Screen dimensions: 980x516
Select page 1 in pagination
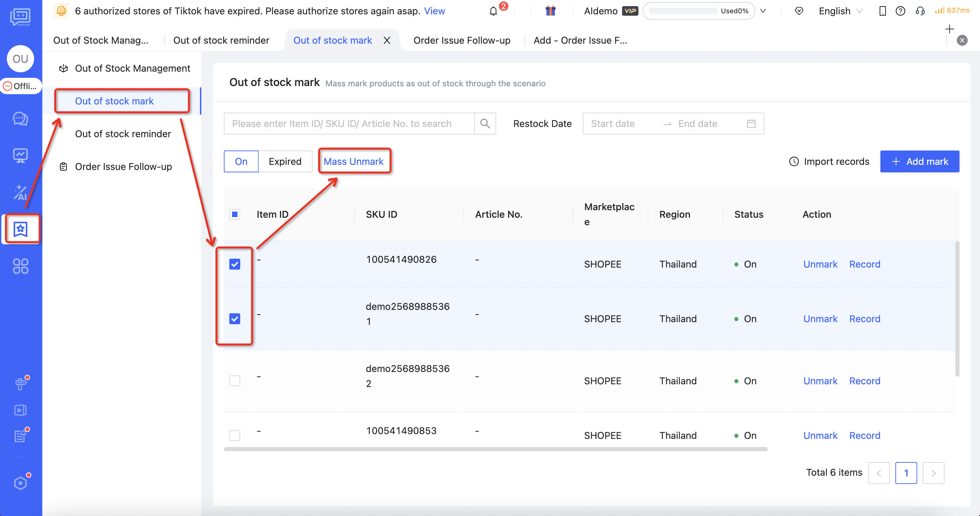906,473
